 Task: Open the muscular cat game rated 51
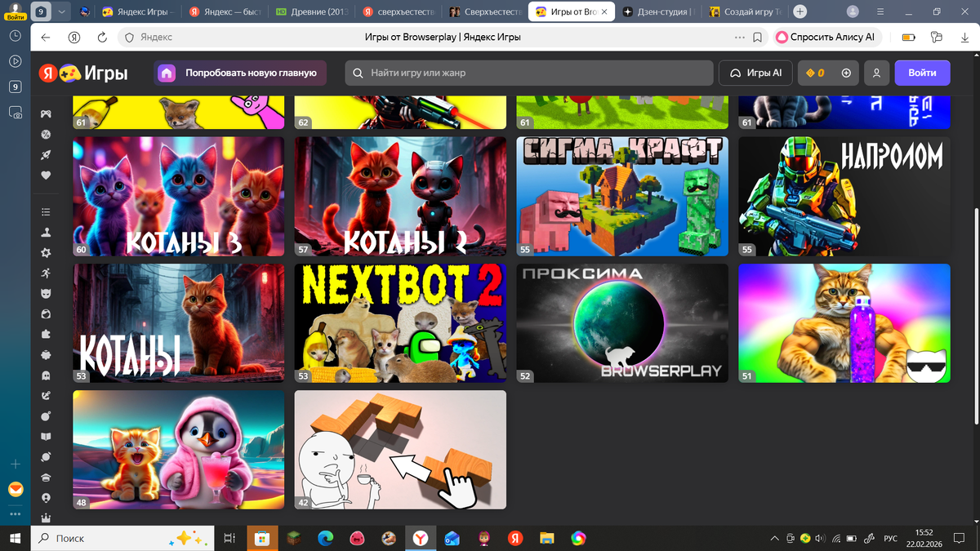[844, 323]
